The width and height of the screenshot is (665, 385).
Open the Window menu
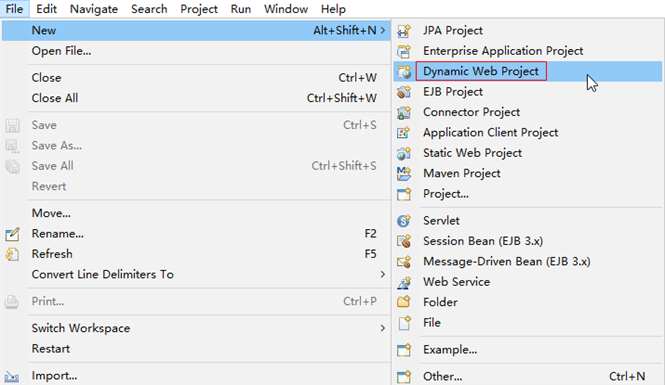[286, 9]
